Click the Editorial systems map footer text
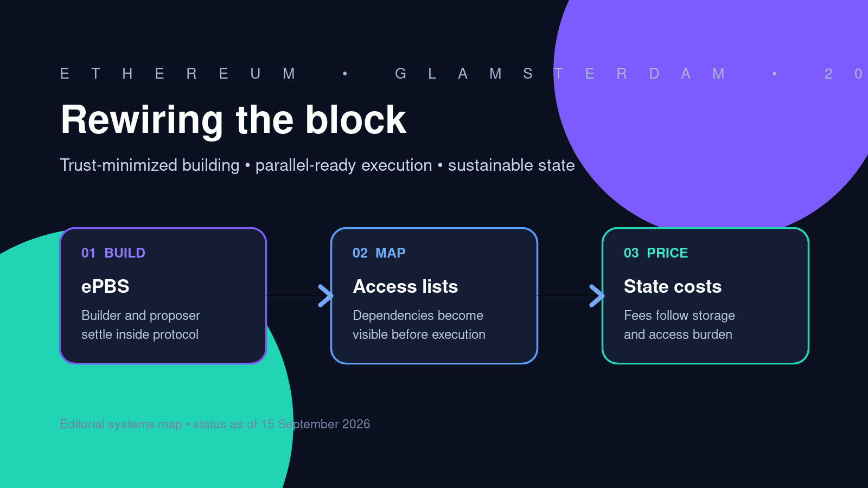This screenshot has height=488, width=868. [x=215, y=424]
